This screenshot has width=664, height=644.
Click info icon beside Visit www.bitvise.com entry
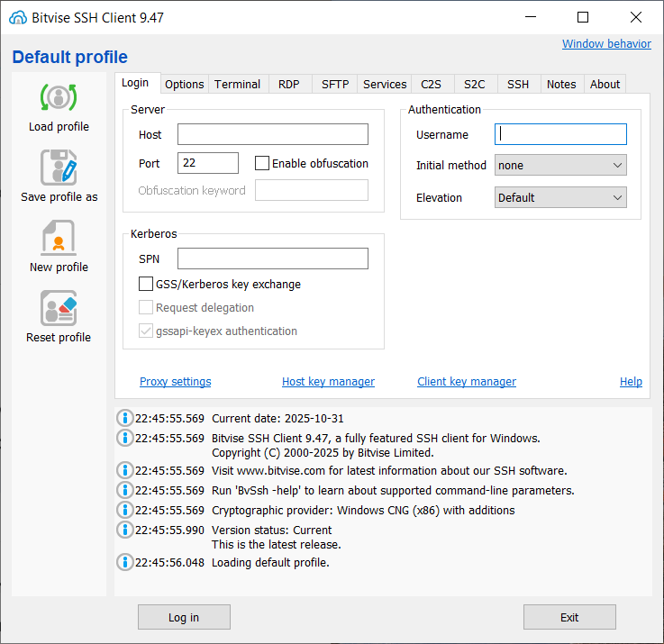125,470
